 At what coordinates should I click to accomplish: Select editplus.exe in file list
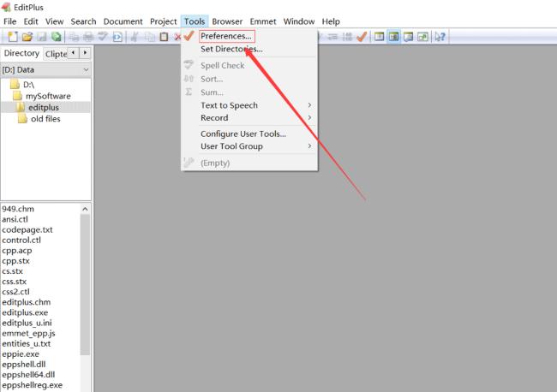(25, 312)
